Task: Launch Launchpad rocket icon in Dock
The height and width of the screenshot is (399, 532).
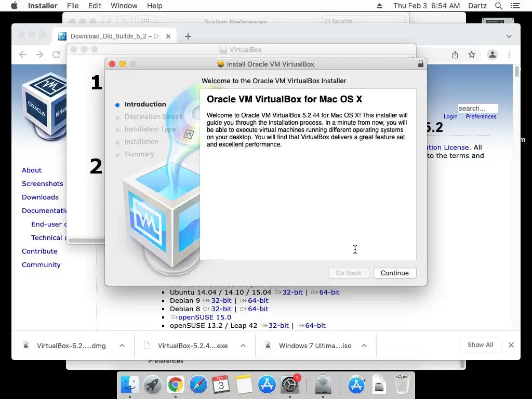Action: (152, 385)
